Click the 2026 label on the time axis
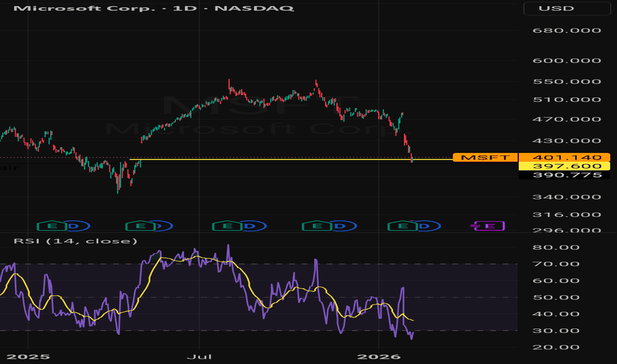The image size is (617, 364). click(379, 357)
